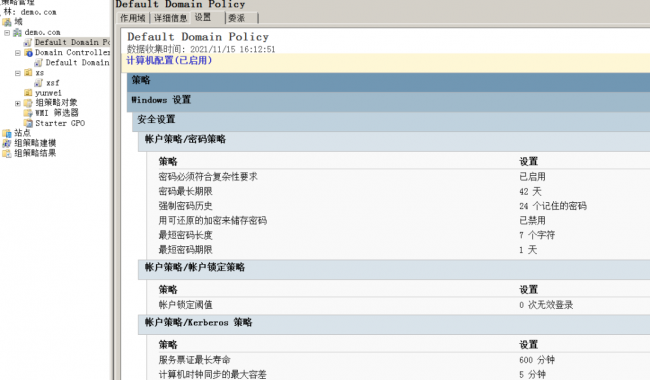Click the 组策略建模 icon
The width and height of the screenshot is (650, 380).
tap(7, 143)
